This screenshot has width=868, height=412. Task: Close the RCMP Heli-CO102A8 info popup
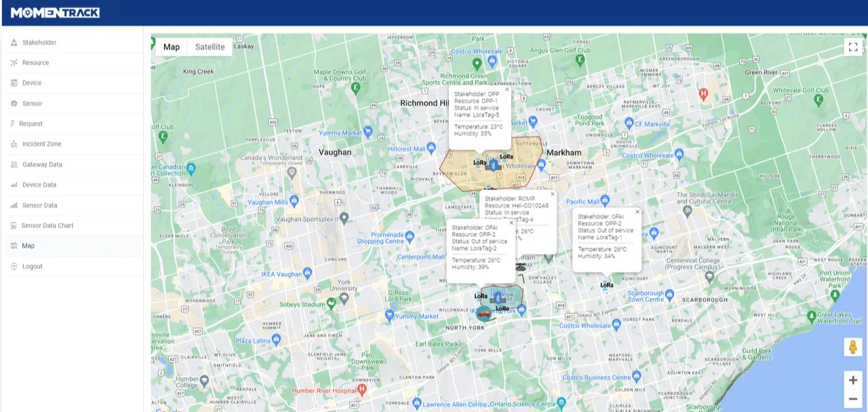(x=551, y=193)
